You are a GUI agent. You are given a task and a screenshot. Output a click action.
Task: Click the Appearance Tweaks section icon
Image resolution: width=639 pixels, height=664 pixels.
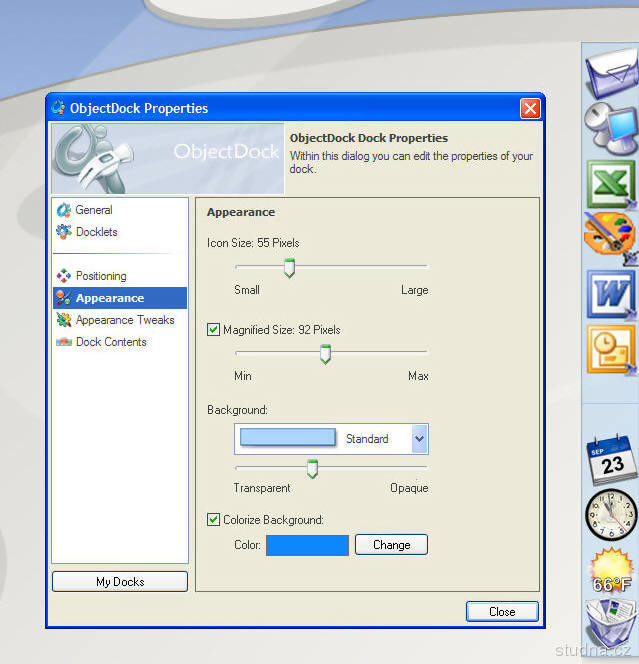click(64, 320)
